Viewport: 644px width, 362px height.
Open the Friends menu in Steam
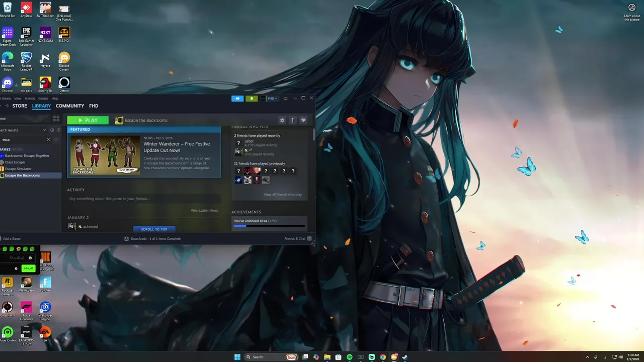click(x=30, y=99)
